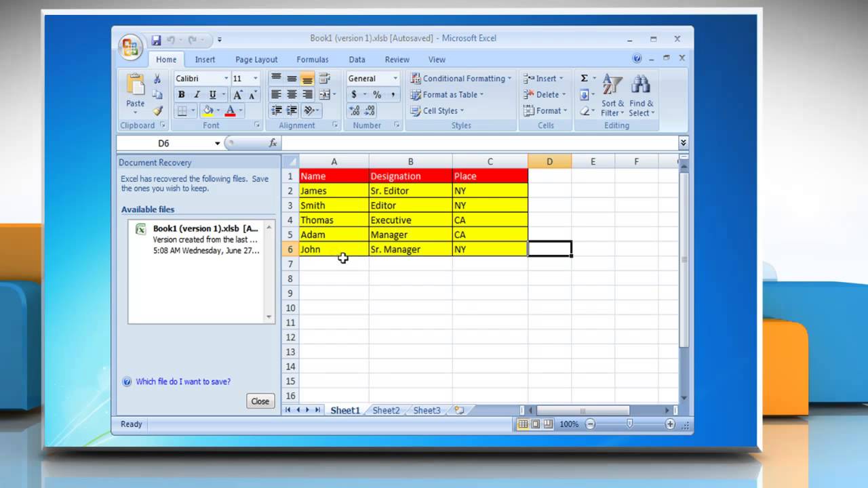Select recovered Book1 (version 1).xlsb file

click(197, 239)
